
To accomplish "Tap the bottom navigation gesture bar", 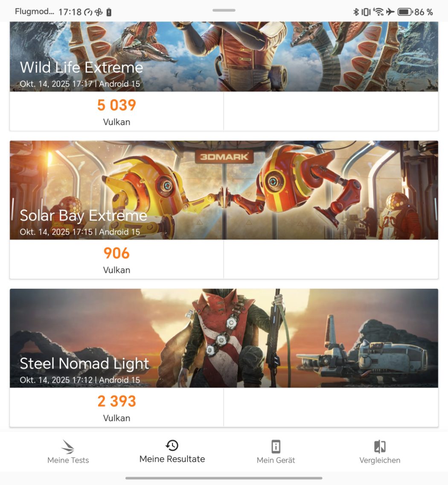I will click(224, 478).
